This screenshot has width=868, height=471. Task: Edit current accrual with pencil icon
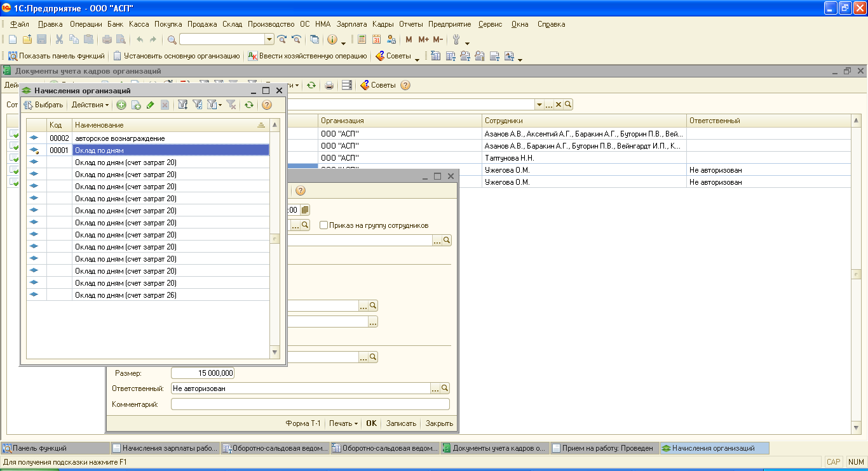[150, 105]
